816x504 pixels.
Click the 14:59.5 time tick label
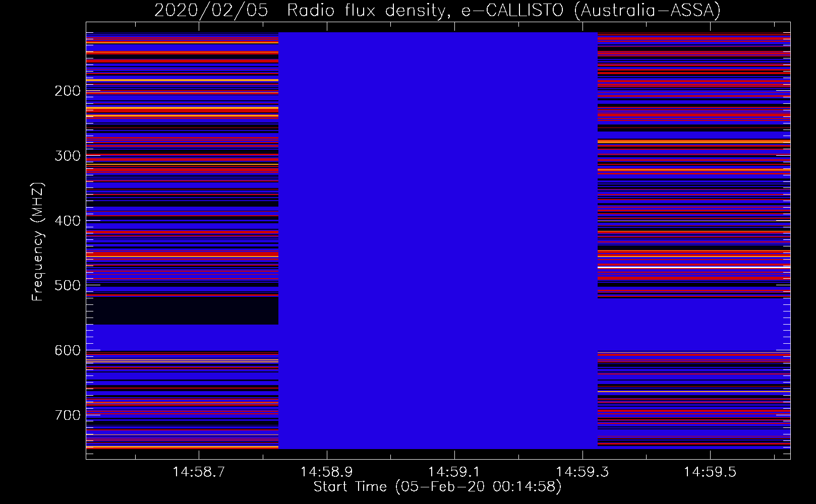(x=710, y=472)
